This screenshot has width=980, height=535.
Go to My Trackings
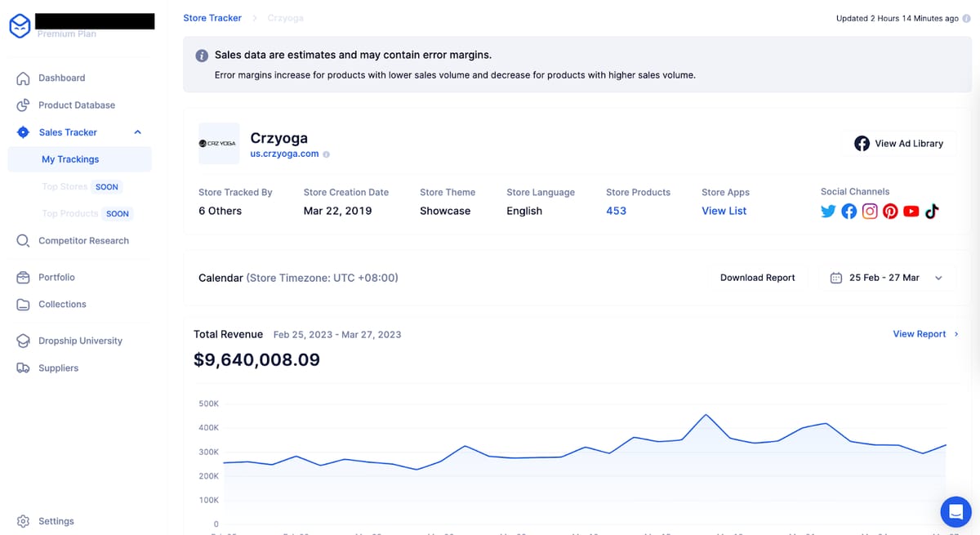(70, 159)
